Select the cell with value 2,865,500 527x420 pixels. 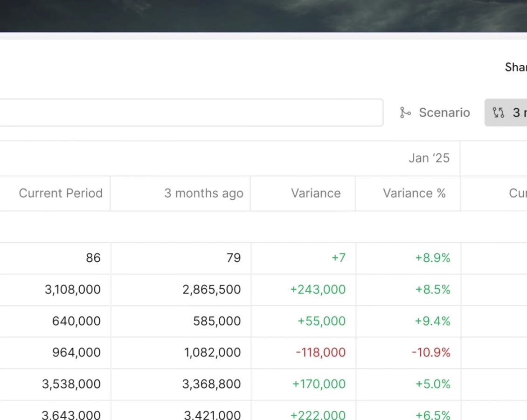[x=181, y=289]
